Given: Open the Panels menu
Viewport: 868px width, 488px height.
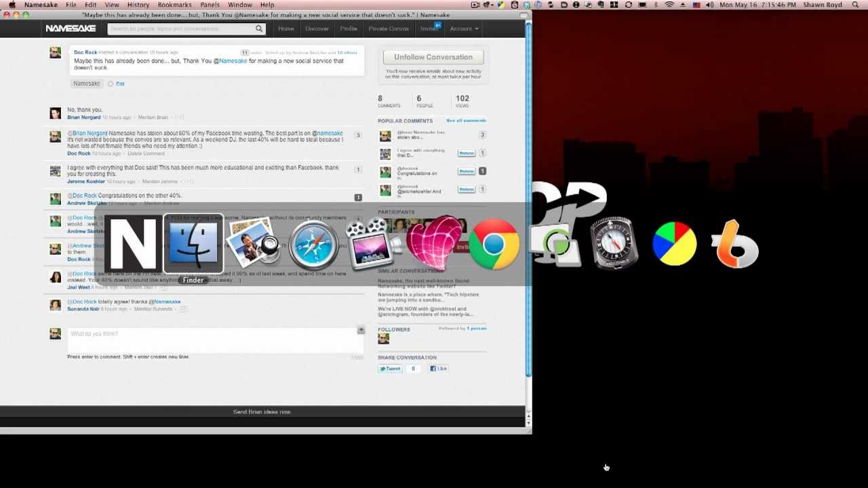Looking at the screenshot, I should pyautogui.click(x=210, y=5).
